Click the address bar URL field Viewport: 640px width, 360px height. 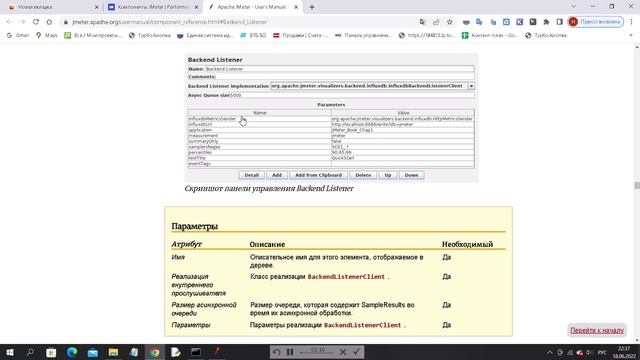241,22
